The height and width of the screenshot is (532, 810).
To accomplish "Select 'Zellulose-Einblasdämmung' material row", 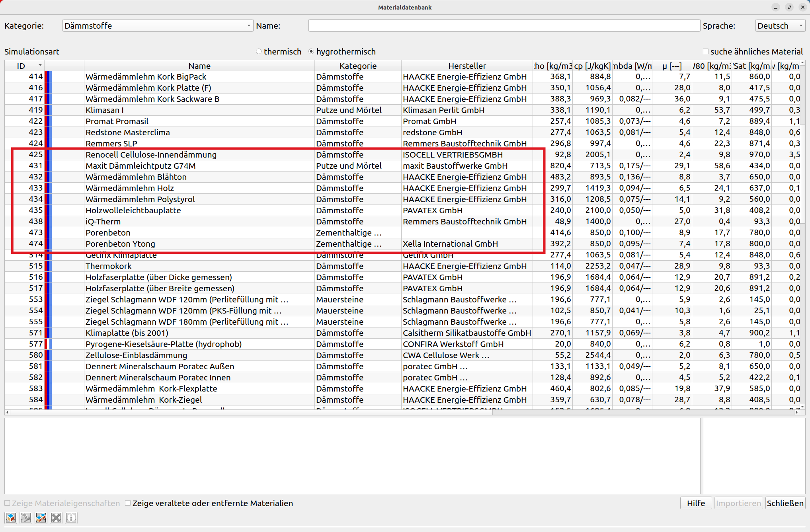I will coord(402,355).
